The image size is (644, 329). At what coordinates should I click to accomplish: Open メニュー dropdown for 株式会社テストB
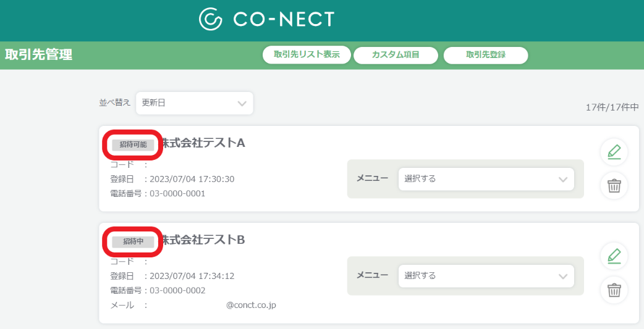pos(486,276)
